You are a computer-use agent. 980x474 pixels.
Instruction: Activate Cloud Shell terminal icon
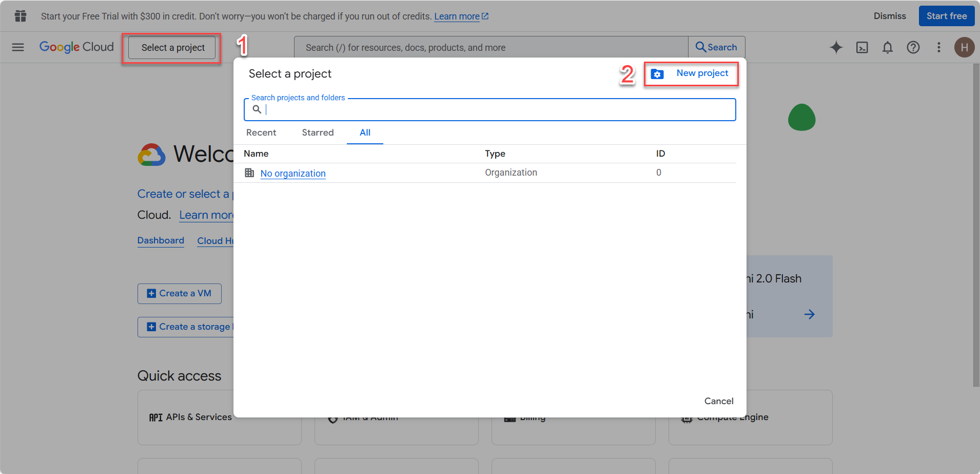click(x=862, y=47)
